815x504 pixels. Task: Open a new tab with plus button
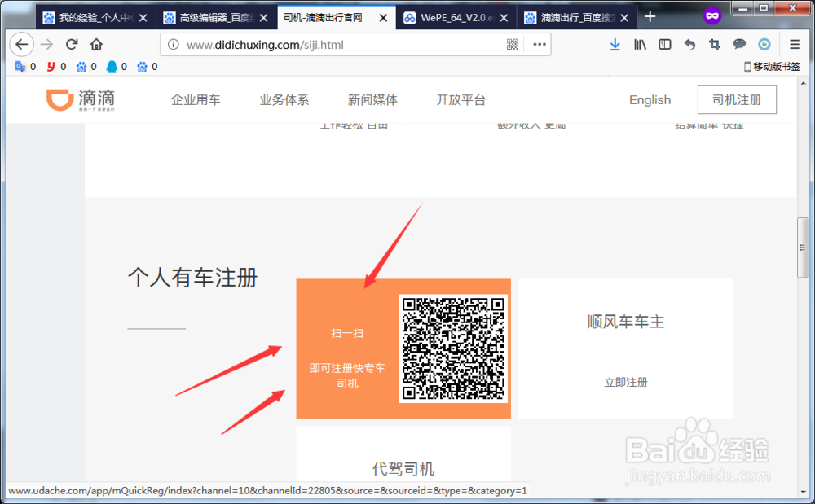[650, 16]
